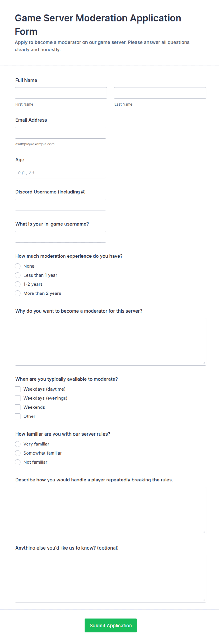This screenshot has width=219, height=644.
Task: Pick More than 2 years experience
Action: (x=17, y=293)
